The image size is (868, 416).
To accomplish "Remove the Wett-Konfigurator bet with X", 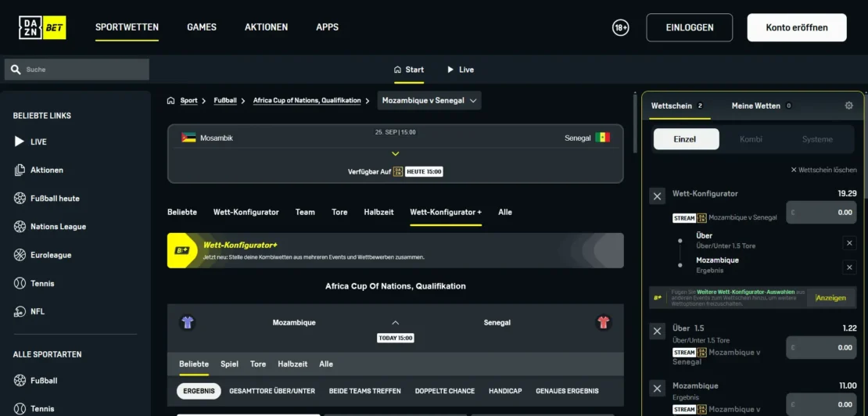I will tap(657, 195).
